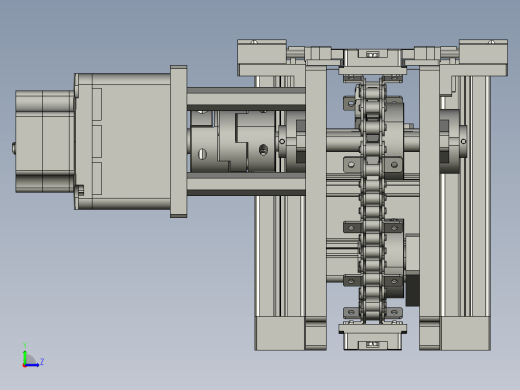Select the red origin point of axis triad
The width and height of the screenshot is (520, 390).
tap(24, 366)
